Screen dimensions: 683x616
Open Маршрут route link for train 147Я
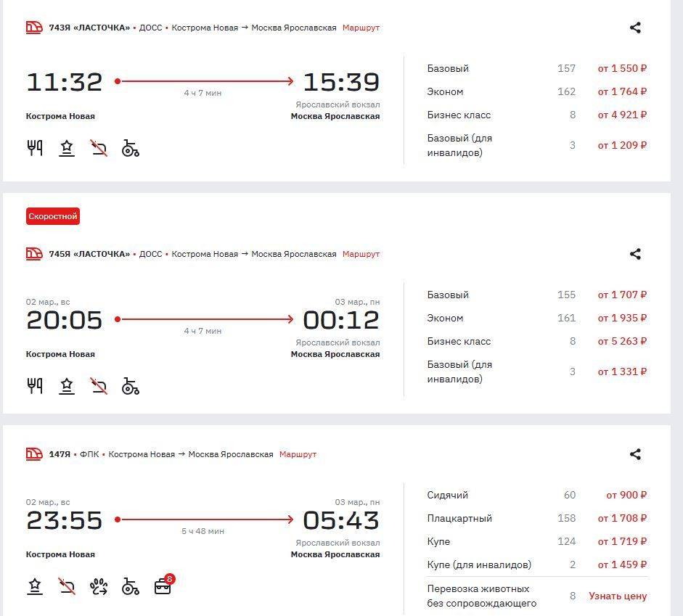(298, 454)
